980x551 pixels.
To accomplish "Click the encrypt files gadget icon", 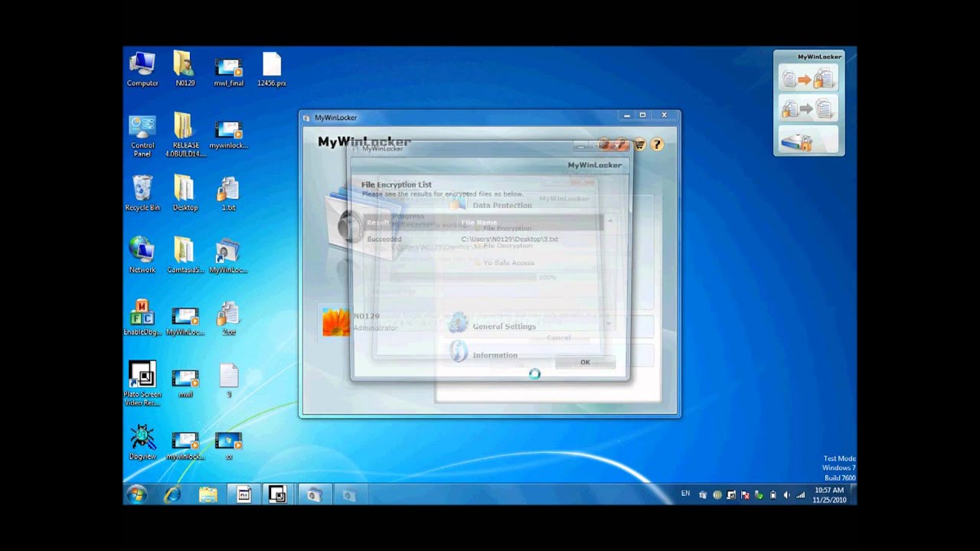I will 808,78.
